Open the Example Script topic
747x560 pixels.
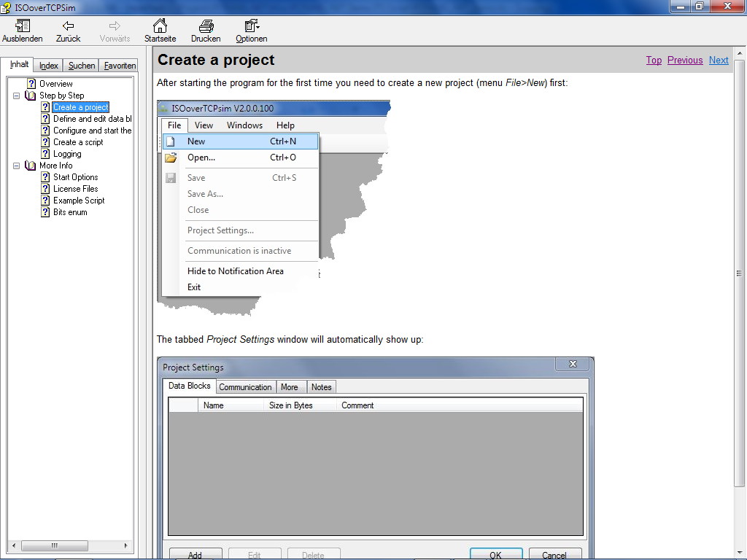point(79,201)
